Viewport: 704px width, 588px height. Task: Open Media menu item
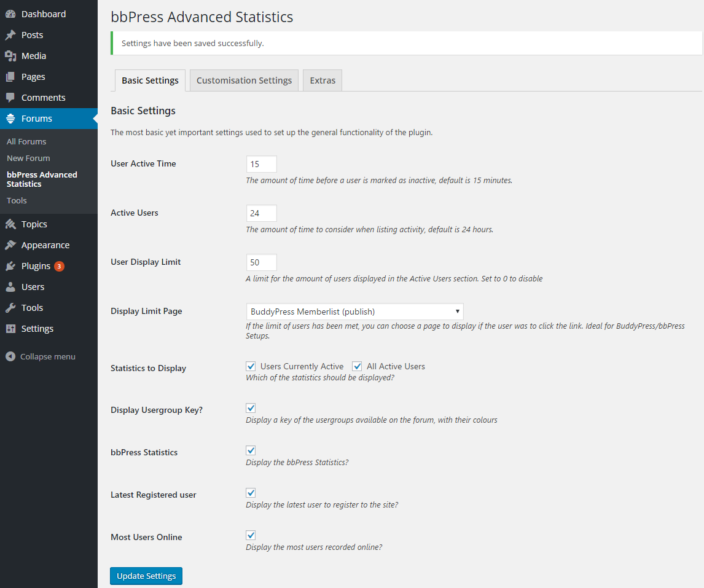(49, 56)
